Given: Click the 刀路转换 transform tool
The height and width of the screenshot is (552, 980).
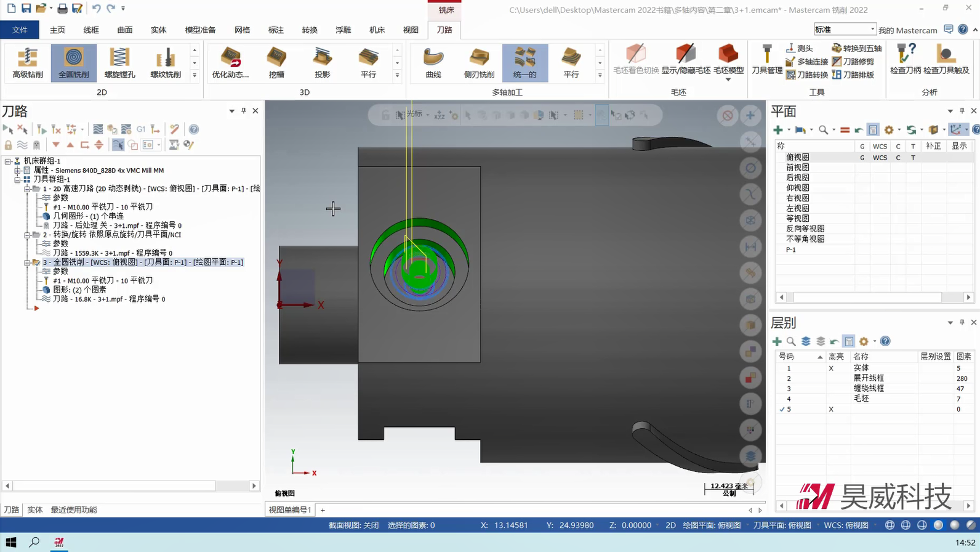Looking at the screenshot, I should tap(807, 75).
